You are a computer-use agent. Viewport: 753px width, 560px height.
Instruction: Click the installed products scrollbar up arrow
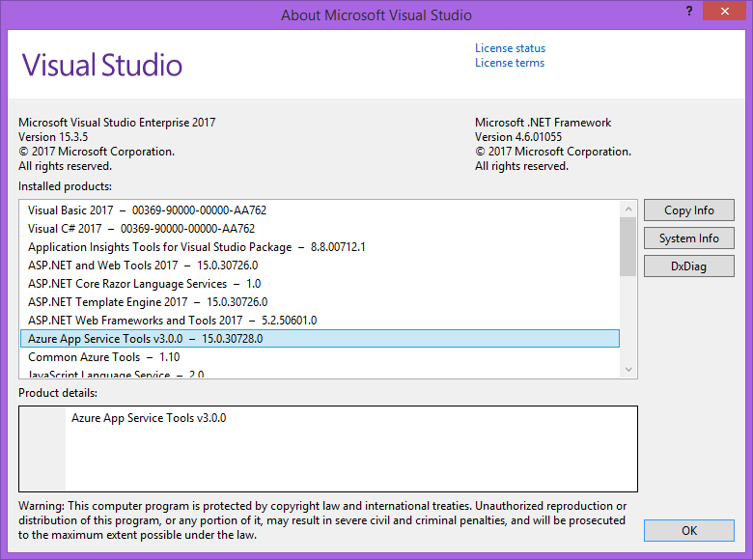628,209
